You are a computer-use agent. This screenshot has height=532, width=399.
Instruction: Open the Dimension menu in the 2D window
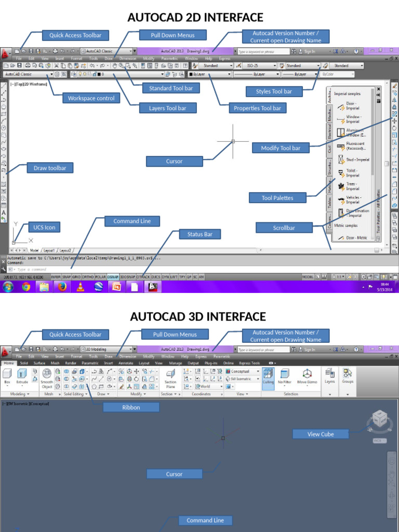coord(128,58)
